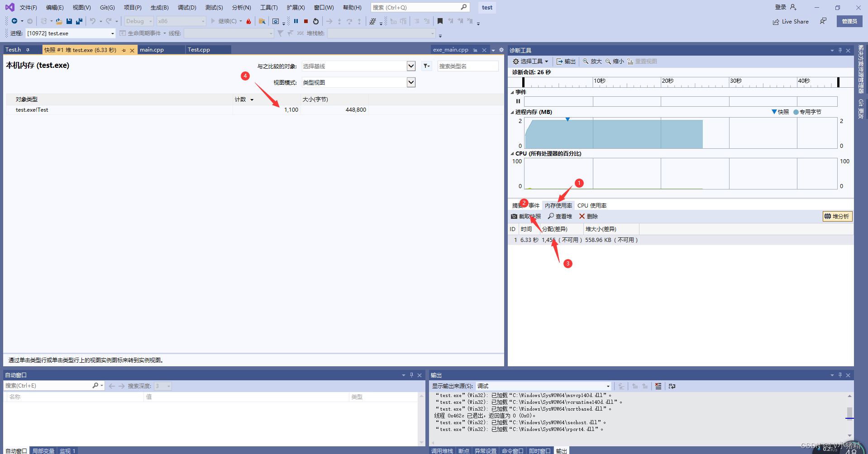Restart debugging with the circular arrow
The image size is (868, 454).
316,21
